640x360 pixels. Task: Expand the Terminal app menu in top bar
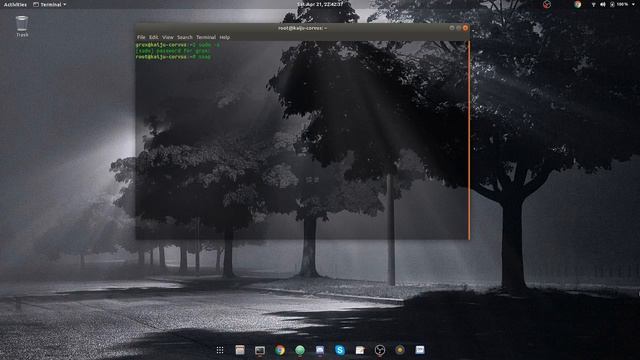coord(49,4)
